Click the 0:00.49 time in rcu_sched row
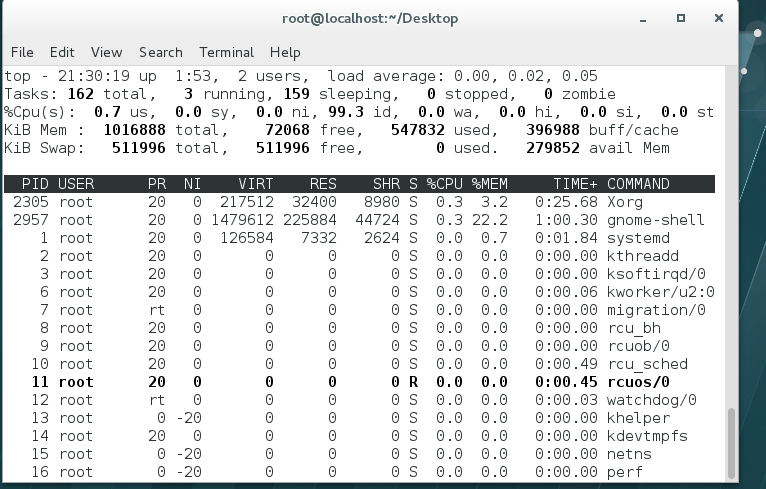The height and width of the screenshot is (489, 766). coord(566,364)
